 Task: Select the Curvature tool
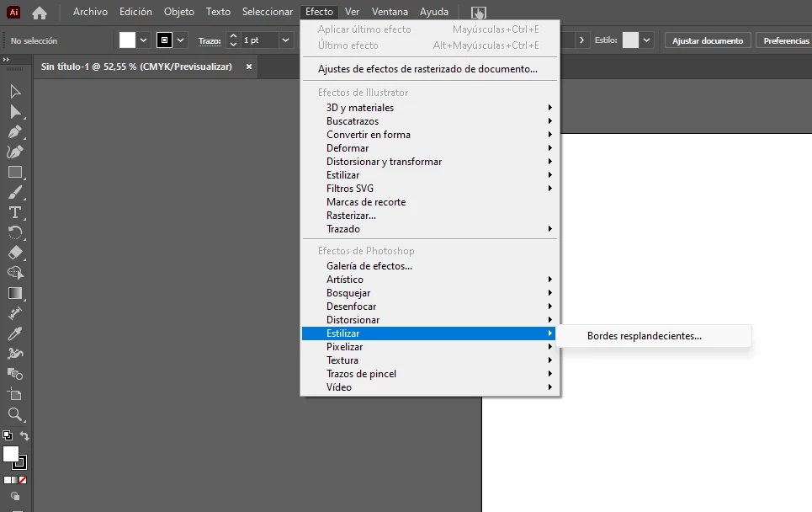click(15, 152)
